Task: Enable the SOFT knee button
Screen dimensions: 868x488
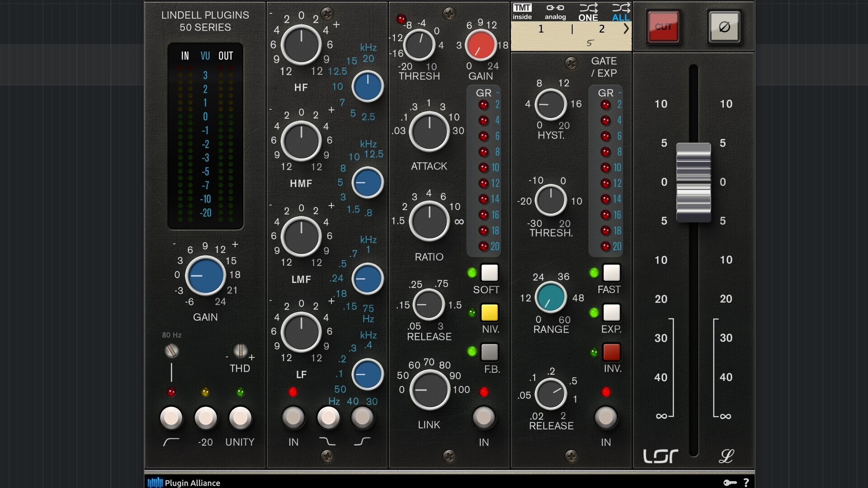Action: (490, 273)
